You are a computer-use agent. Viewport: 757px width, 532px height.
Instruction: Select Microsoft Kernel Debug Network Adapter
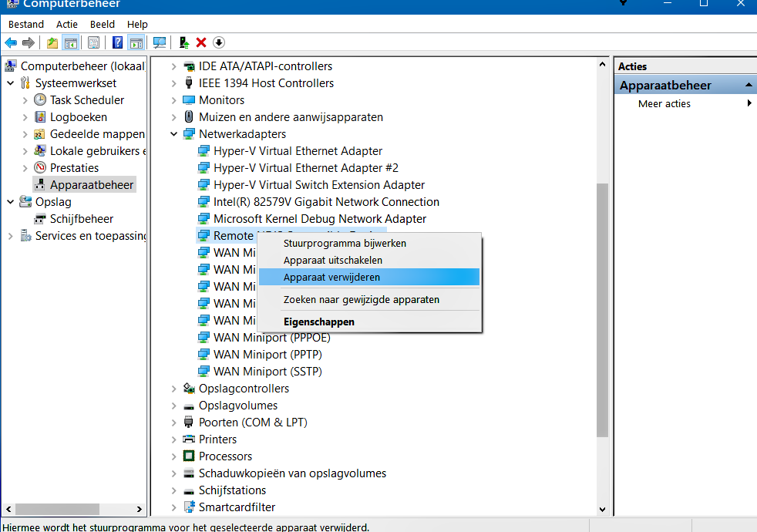(320, 219)
